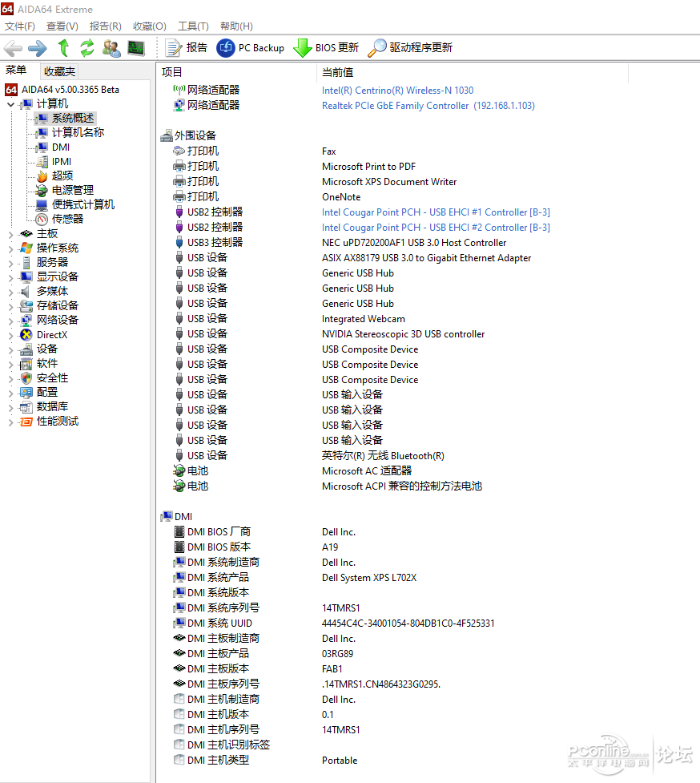
Task: Click the green Up level arrow
Action: tap(63, 48)
